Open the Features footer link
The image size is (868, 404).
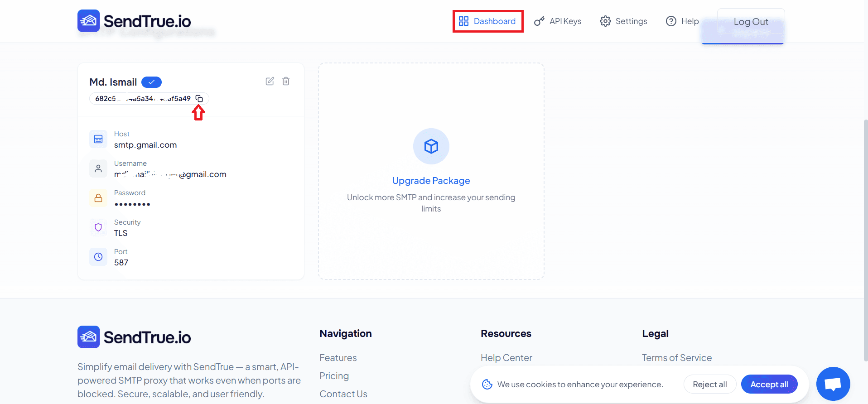338,358
